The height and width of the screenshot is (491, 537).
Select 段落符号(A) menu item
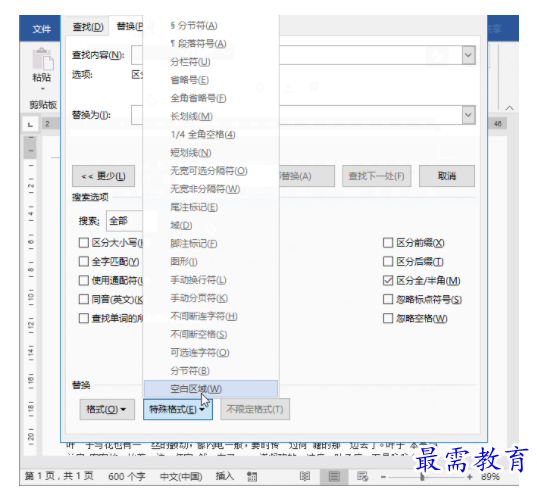click(x=211, y=44)
